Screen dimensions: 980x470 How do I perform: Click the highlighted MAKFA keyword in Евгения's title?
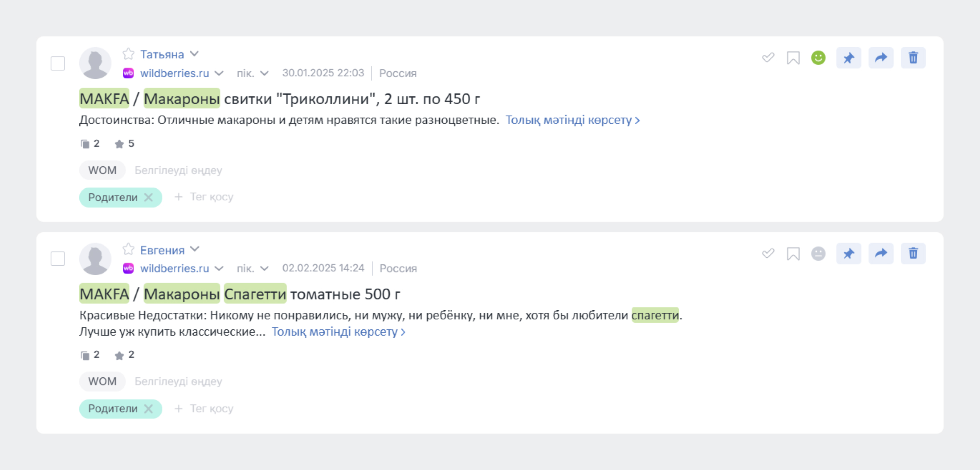(104, 294)
